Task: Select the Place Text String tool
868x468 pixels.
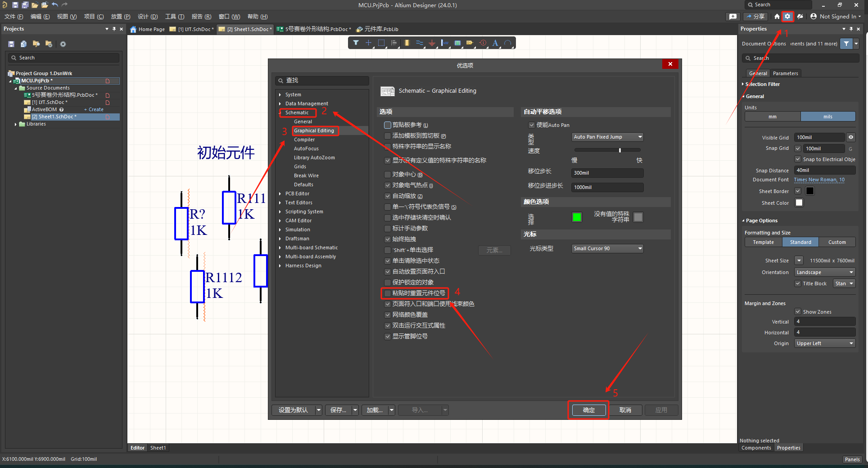Action: coord(495,43)
